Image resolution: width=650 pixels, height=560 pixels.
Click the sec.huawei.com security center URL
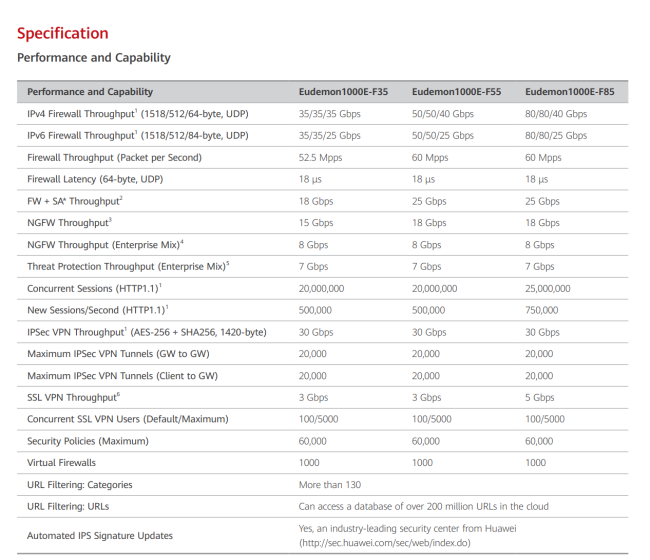tap(383, 543)
